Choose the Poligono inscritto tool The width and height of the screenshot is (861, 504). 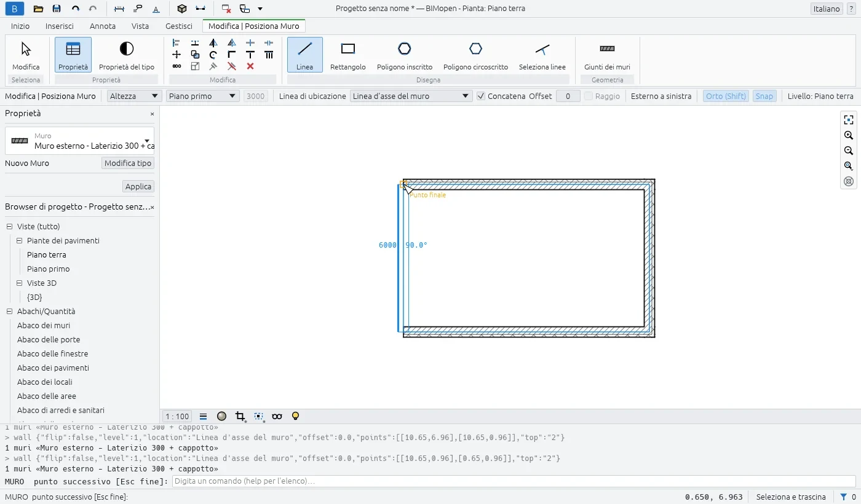pos(405,55)
